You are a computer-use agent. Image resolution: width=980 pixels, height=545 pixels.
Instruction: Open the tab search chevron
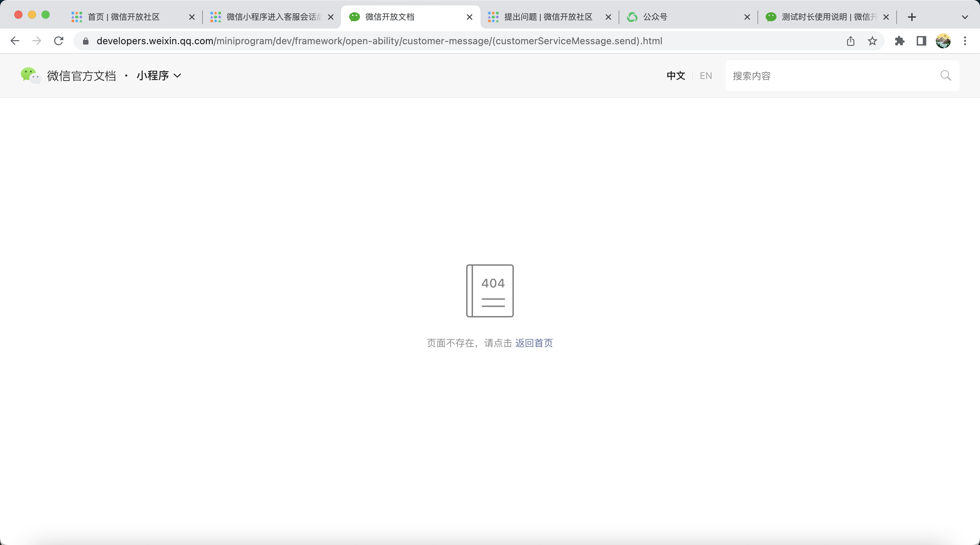click(x=964, y=17)
